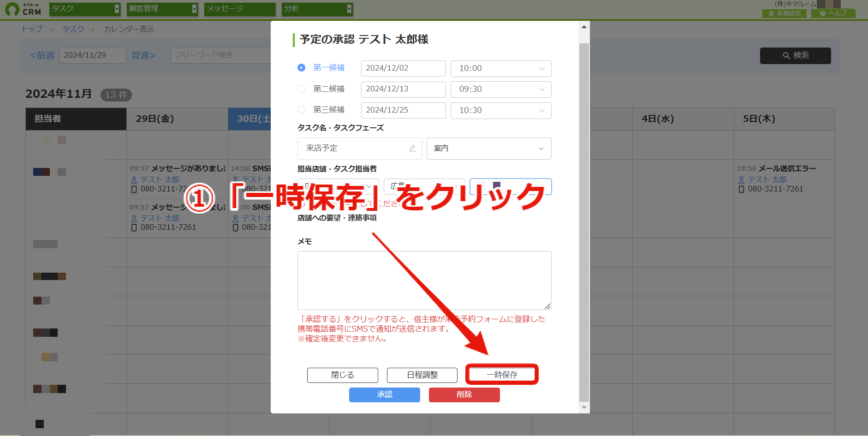Viewport: 868px width, 436px height.
Task: Click the person icon beside テスト 太郎 on 5日
Action: click(x=742, y=180)
